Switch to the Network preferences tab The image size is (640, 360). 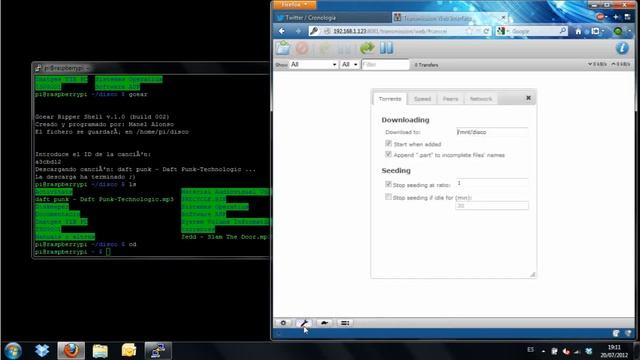point(481,99)
